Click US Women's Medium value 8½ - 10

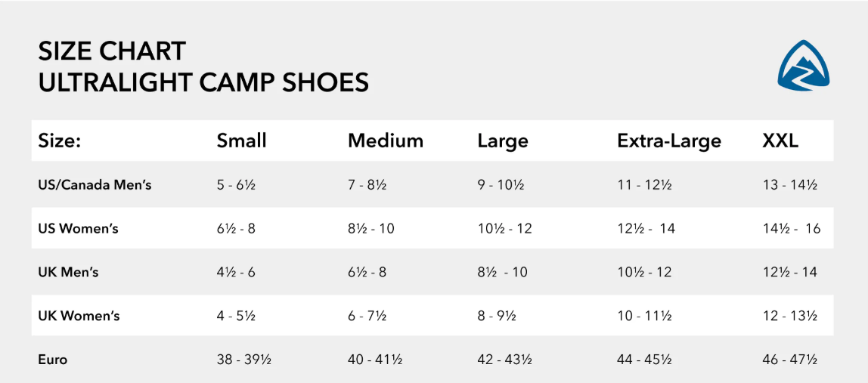pos(370,228)
